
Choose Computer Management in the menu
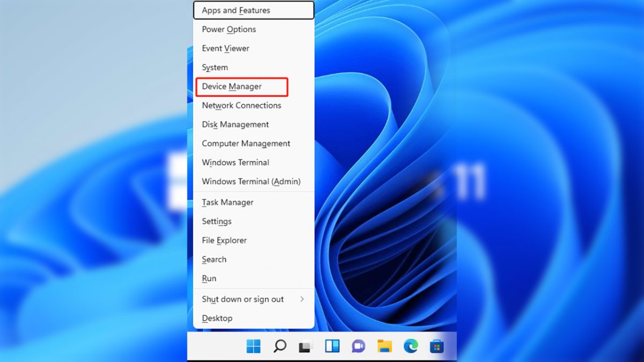(246, 144)
